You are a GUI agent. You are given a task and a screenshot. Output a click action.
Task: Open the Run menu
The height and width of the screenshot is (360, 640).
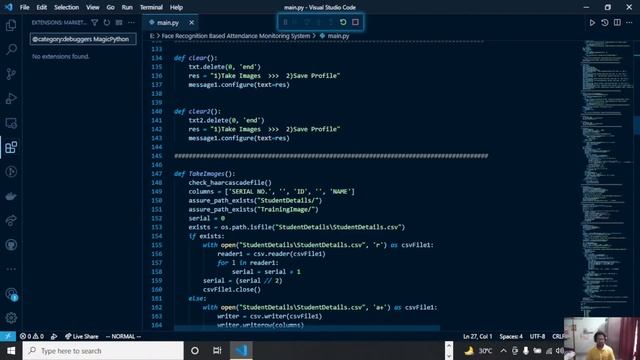[x=127, y=7]
